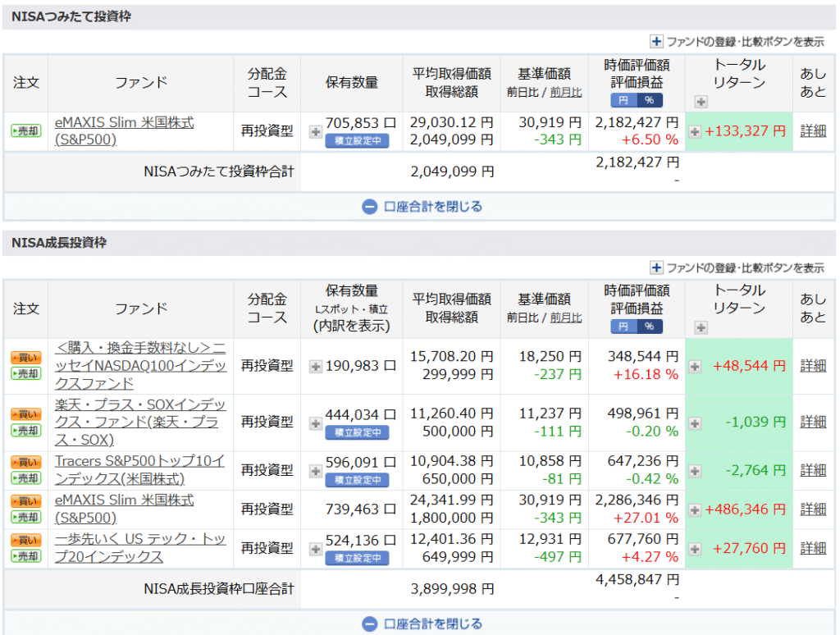Click 積立設定中 badge under 596,091 口
Image resolution: width=840 pixels, height=635 pixels.
(x=358, y=480)
